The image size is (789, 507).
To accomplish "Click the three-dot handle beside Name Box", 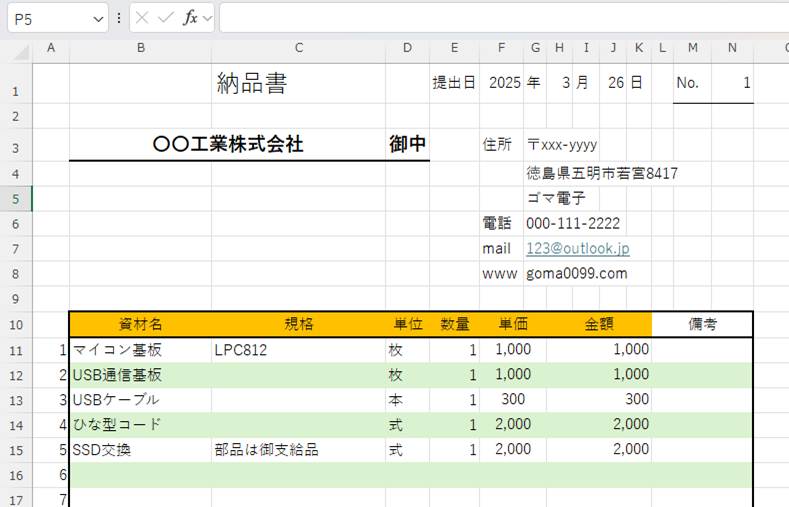I will point(120,18).
